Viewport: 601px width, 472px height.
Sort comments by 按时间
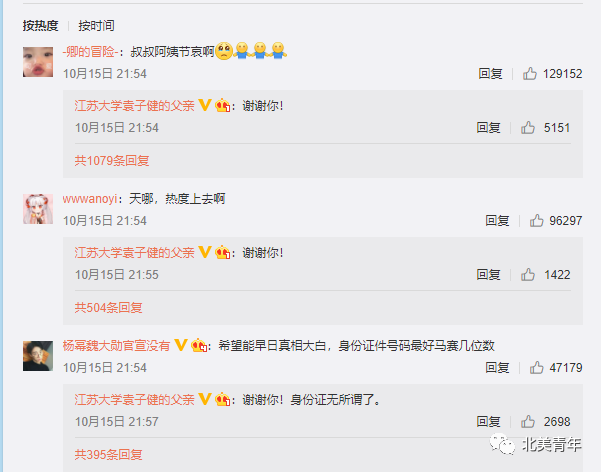[x=96, y=26]
